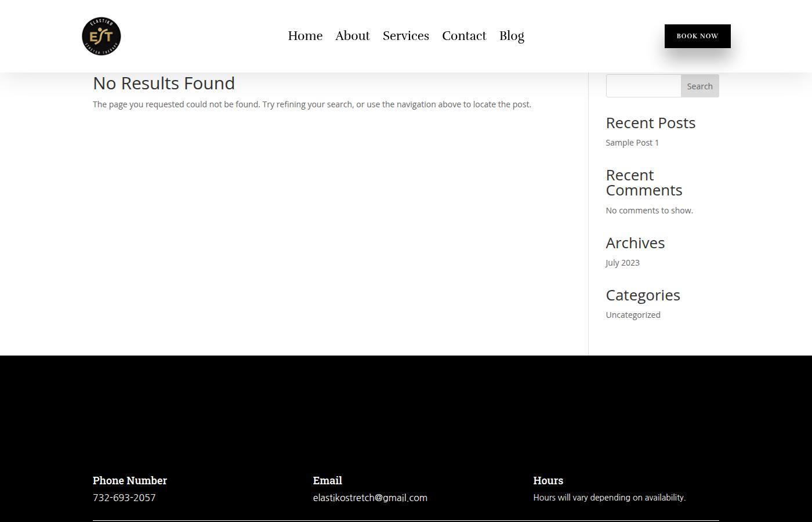Open the Blog menu item
The width and height of the screenshot is (812, 522).
click(x=512, y=36)
